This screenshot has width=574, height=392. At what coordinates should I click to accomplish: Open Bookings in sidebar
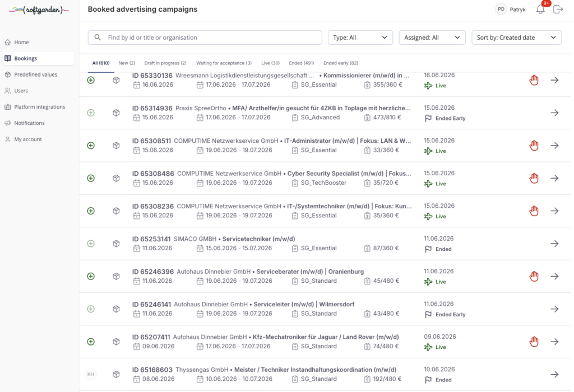pyautogui.click(x=39, y=58)
